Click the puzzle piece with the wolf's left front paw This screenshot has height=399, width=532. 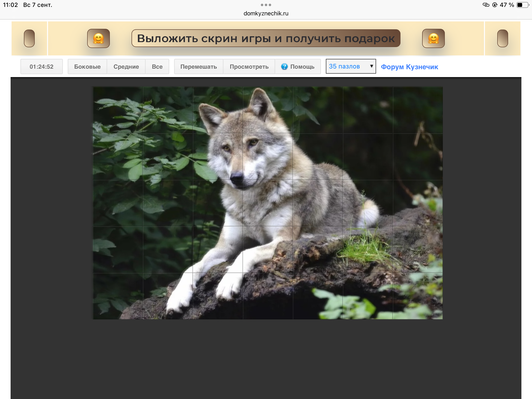168,296
